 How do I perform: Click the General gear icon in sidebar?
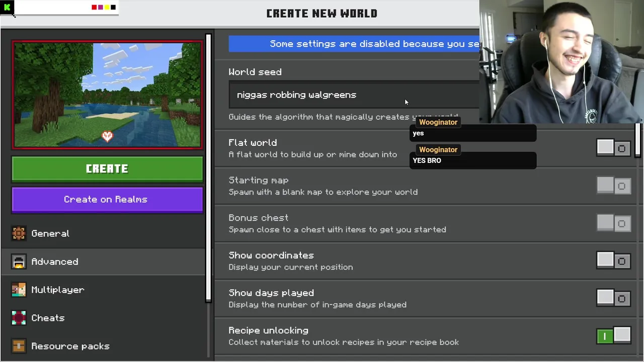pos(19,233)
